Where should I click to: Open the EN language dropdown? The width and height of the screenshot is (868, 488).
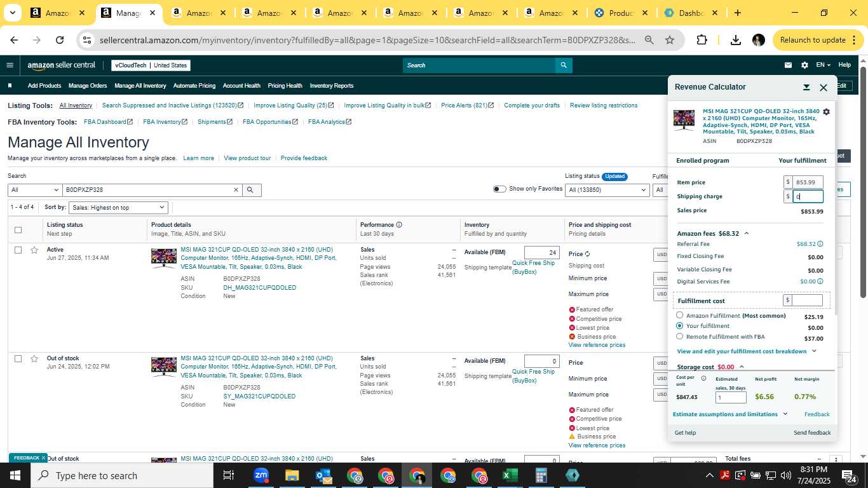[823, 65]
